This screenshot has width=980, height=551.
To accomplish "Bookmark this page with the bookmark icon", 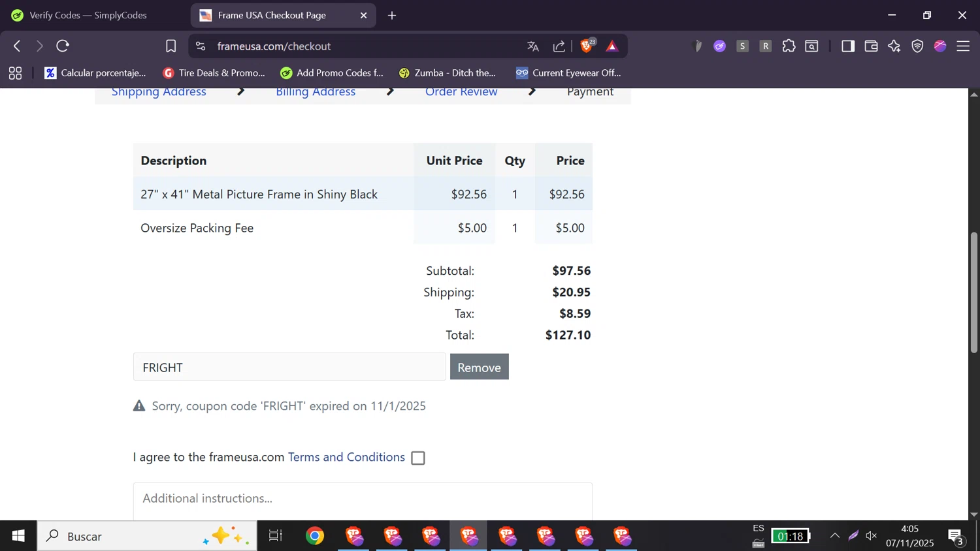I will 171,46.
